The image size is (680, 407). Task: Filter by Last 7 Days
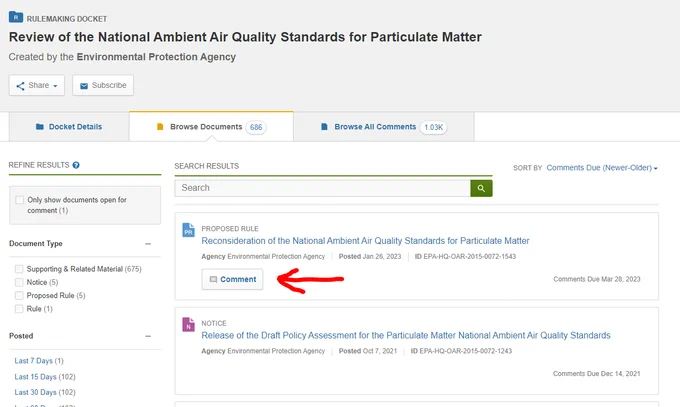tap(33, 361)
